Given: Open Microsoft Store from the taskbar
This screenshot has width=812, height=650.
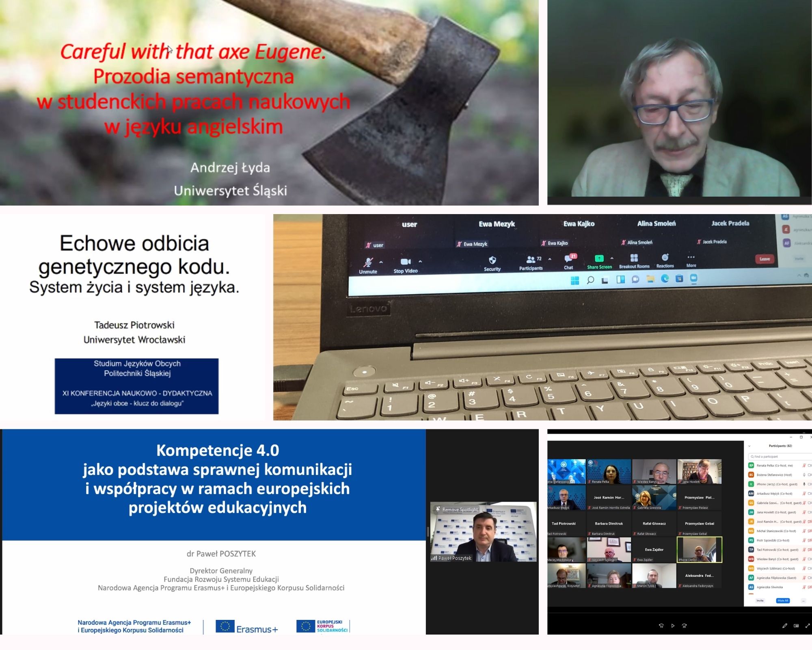Looking at the screenshot, I should click(x=679, y=278).
